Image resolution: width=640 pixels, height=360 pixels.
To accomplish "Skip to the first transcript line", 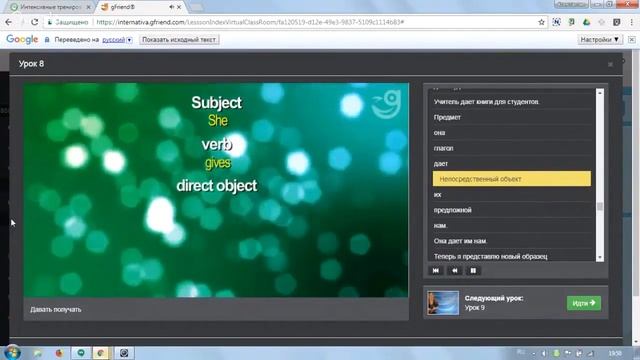I will (436, 271).
